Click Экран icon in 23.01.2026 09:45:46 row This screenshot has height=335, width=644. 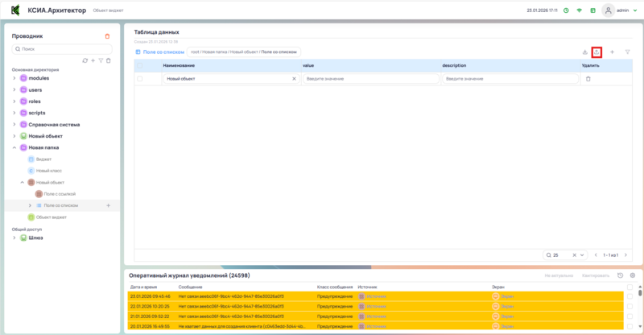[x=495, y=296]
